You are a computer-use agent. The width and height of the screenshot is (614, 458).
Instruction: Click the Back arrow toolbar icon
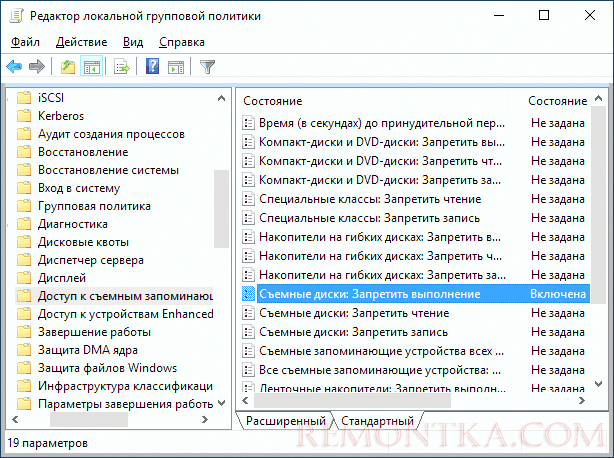tap(14, 67)
